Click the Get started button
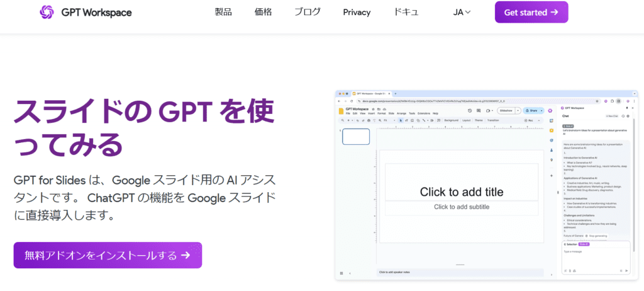The width and height of the screenshot is (644, 291). tap(531, 12)
